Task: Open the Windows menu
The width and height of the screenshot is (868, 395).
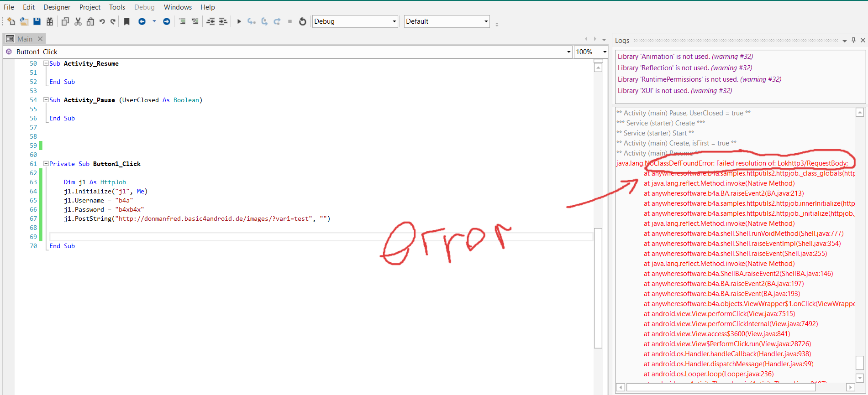Action: (178, 7)
